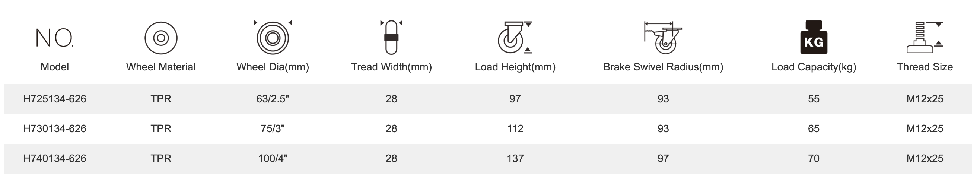Click the wheel material circle icon

pos(160,38)
